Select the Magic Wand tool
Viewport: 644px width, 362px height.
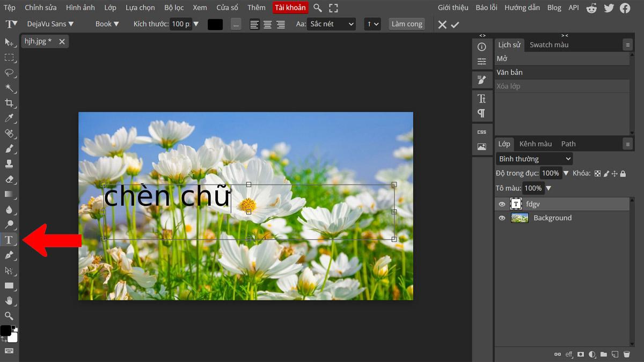pyautogui.click(x=9, y=88)
